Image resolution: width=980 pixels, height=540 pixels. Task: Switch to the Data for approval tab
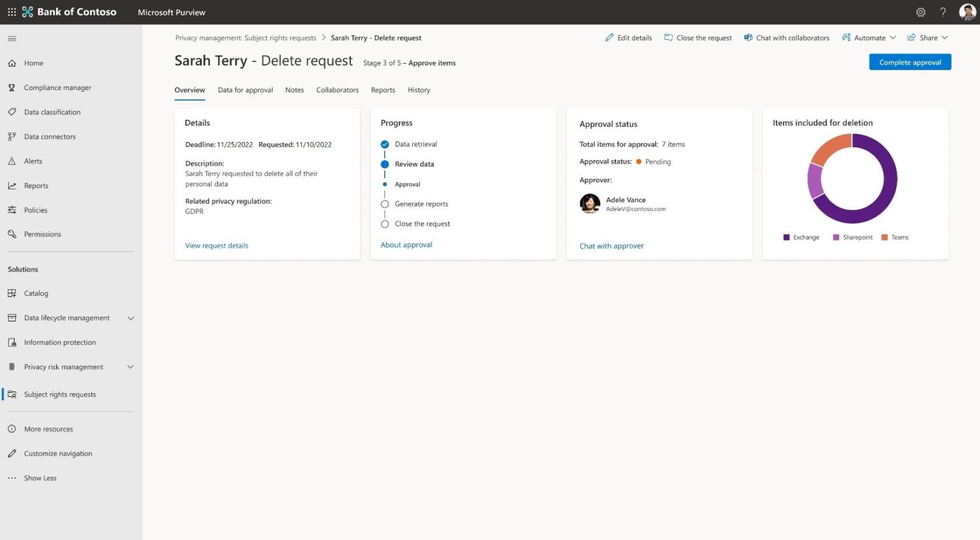coord(245,90)
